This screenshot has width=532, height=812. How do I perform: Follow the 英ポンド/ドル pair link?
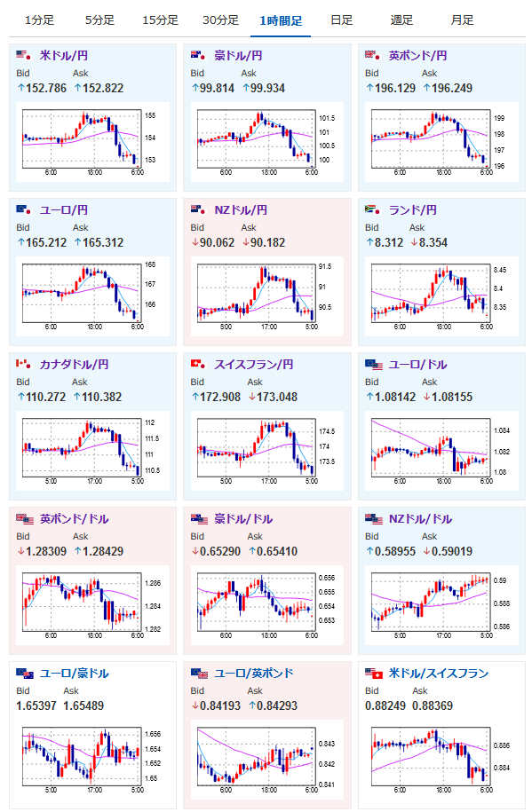(x=74, y=518)
